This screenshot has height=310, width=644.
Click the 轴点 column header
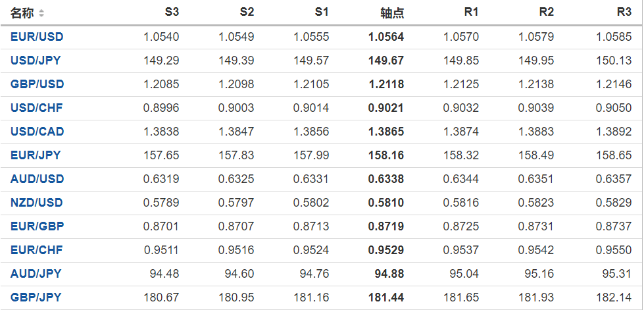click(392, 13)
